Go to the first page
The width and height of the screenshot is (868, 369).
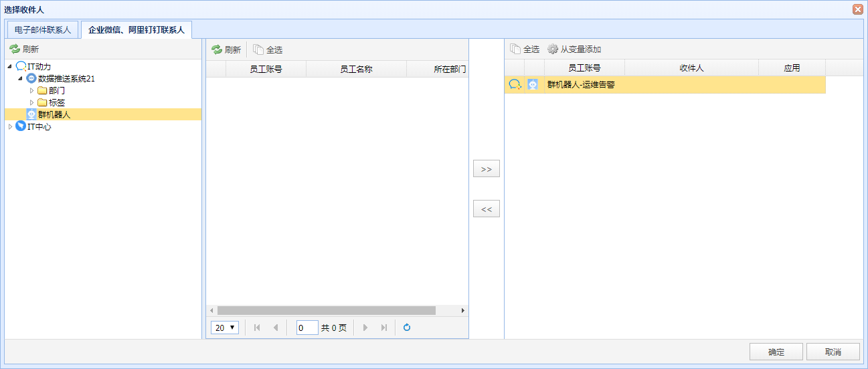point(257,328)
